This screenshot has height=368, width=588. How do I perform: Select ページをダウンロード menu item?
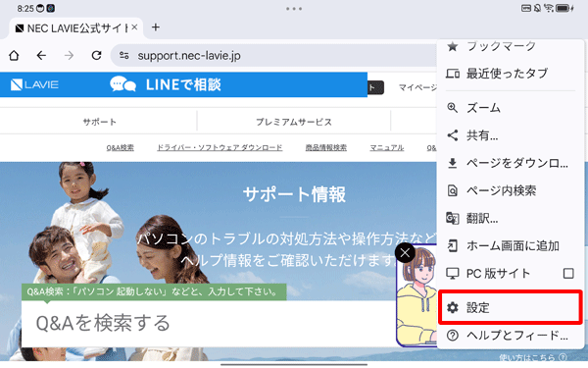(511, 163)
